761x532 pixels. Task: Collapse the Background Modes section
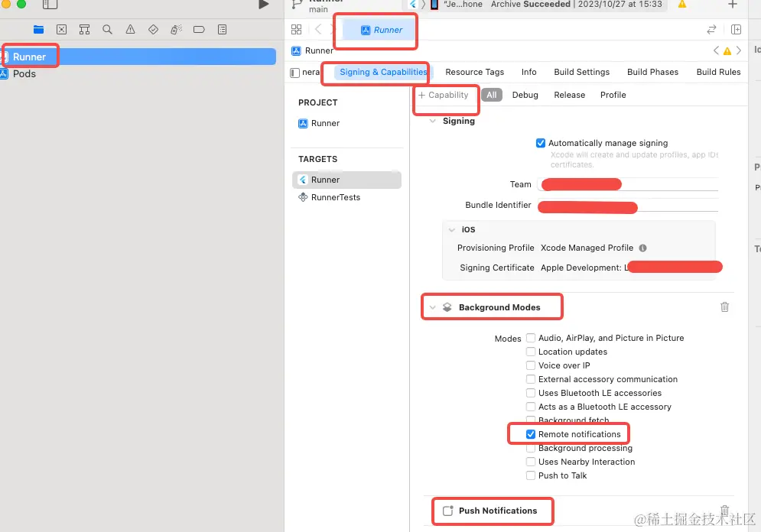pos(432,307)
